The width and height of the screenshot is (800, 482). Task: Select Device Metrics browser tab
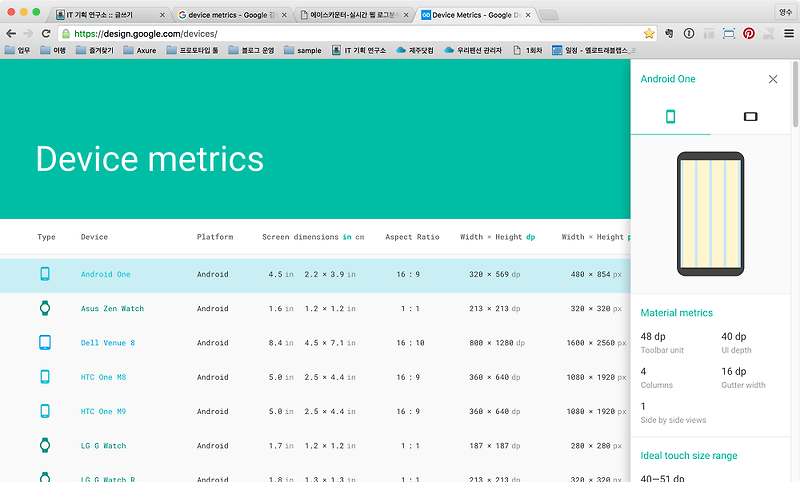tap(476, 15)
